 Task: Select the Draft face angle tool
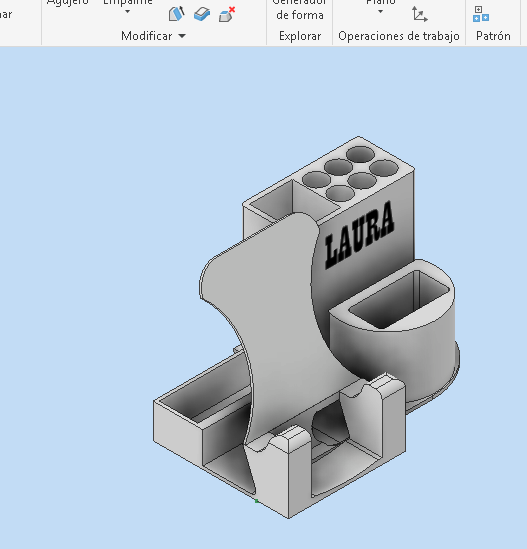pyautogui.click(x=176, y=14)
